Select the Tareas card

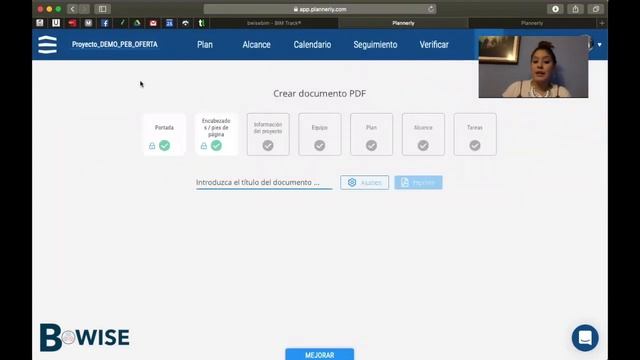(475, 134)
